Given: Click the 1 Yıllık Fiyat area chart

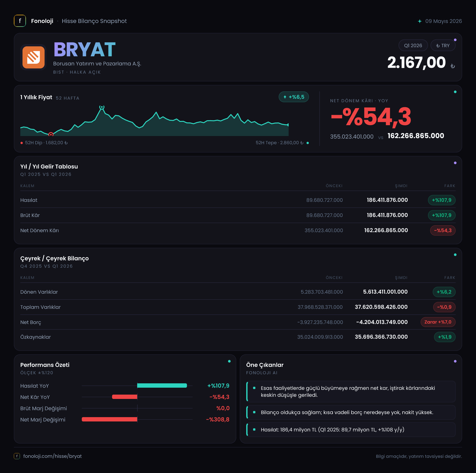Looking at the screenshot, I should [154, 121].
